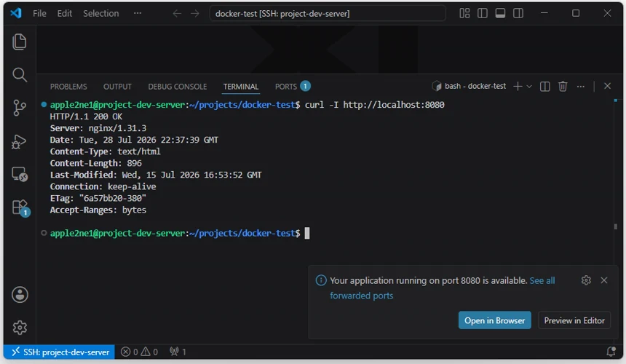The width and height of the screenshot is (626, 364).
Task: Switch to the OUTPUT tab
Action: point(117,87)
